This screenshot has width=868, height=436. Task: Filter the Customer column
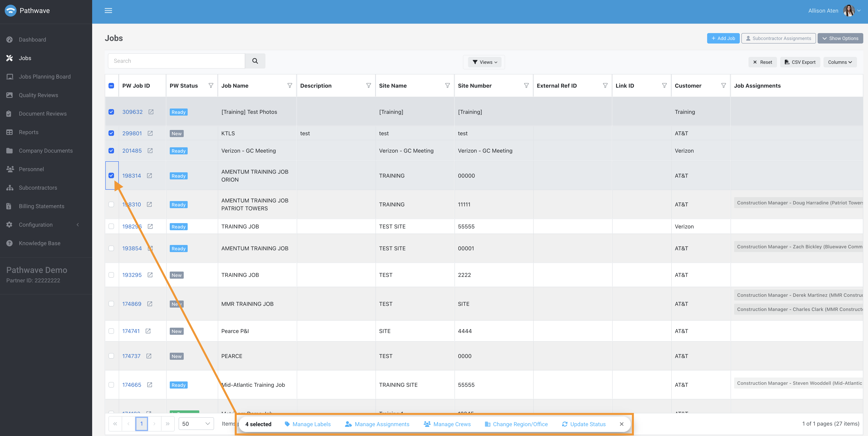pos(723,86)
